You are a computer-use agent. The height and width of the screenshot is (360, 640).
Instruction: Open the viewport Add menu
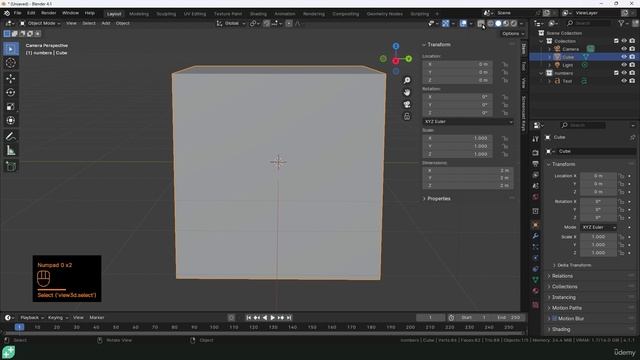(106, 24)
